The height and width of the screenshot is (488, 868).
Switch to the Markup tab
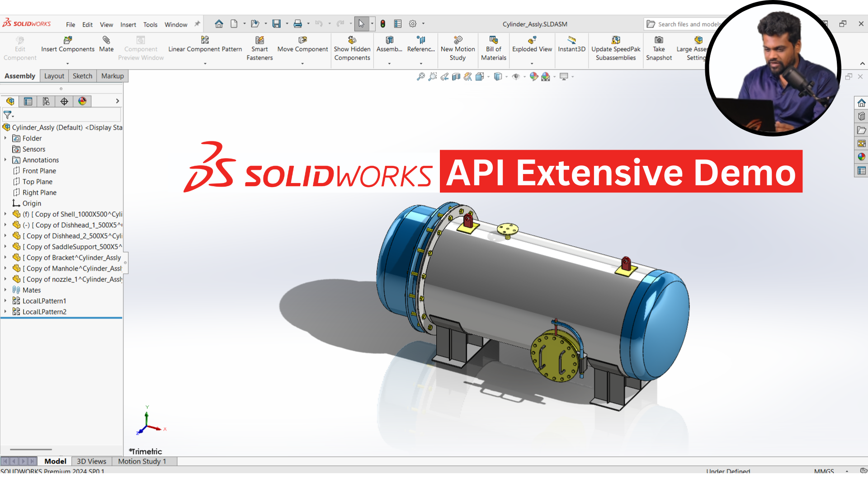(x=112, y=76)
